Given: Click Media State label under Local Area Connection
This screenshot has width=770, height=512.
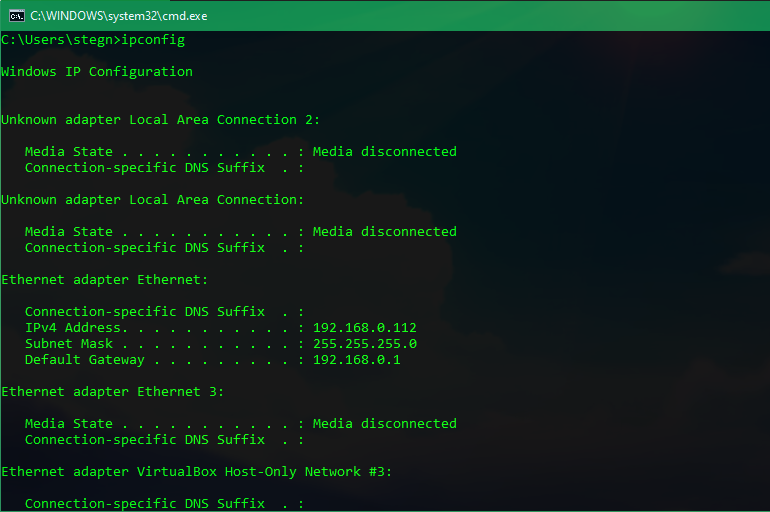Looking at the screenshot, I should coord(69,232).
